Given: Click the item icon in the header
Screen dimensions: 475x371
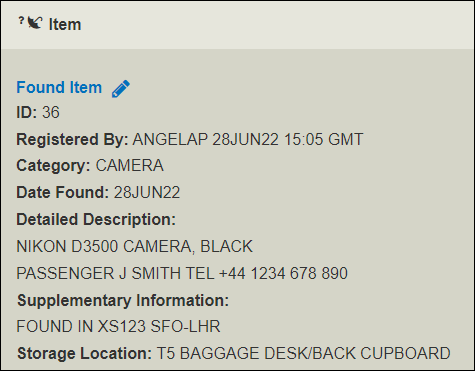Looking at the screenshot, I should pos(31,23).
